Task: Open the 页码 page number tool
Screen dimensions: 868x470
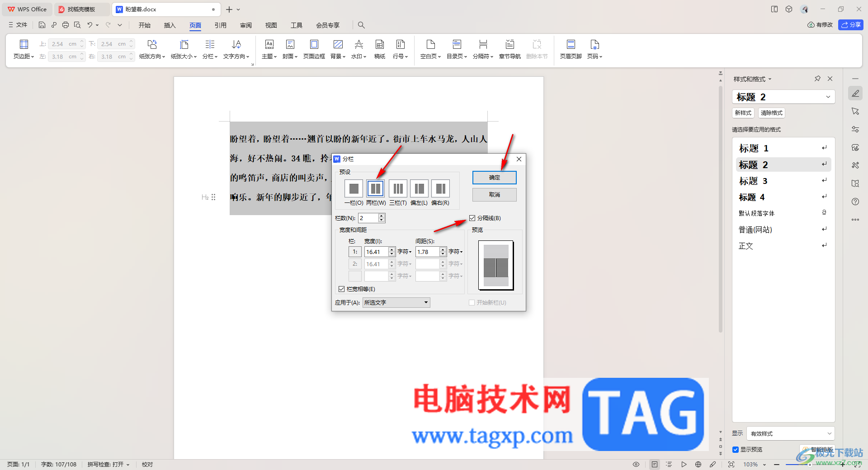Action: [594, 49]
